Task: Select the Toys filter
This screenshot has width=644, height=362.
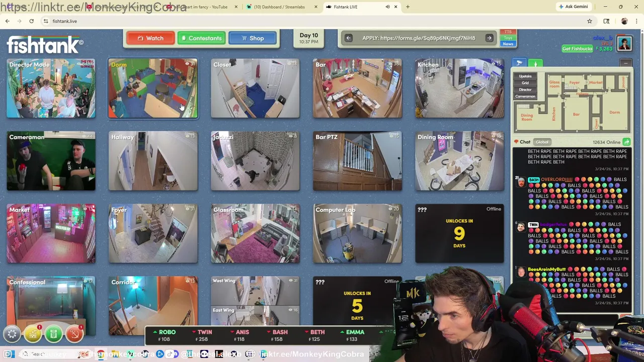Action: click(508, 38)
